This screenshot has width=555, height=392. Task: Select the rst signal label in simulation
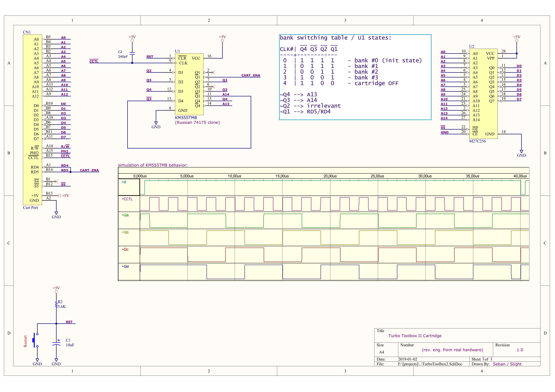coord(124,182)
